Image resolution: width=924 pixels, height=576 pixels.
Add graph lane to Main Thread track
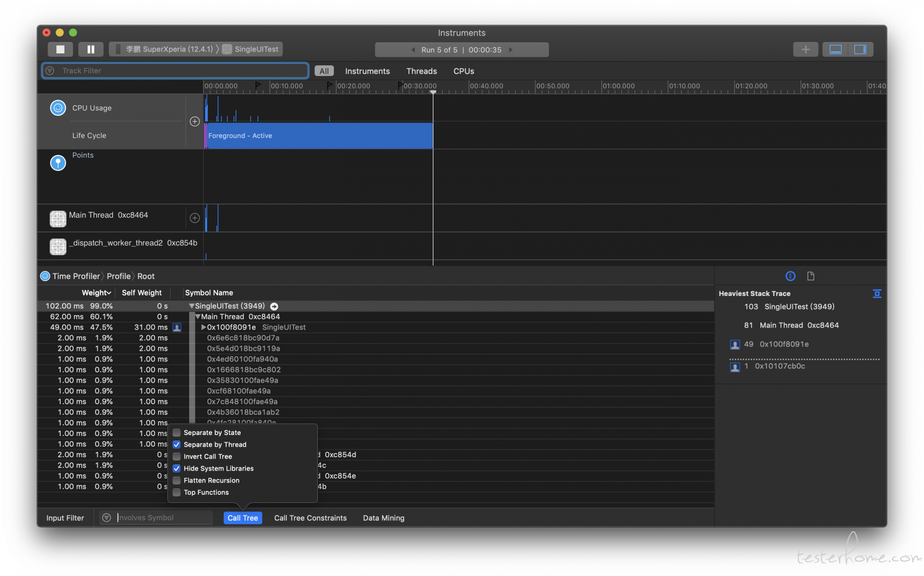point(194,218)
